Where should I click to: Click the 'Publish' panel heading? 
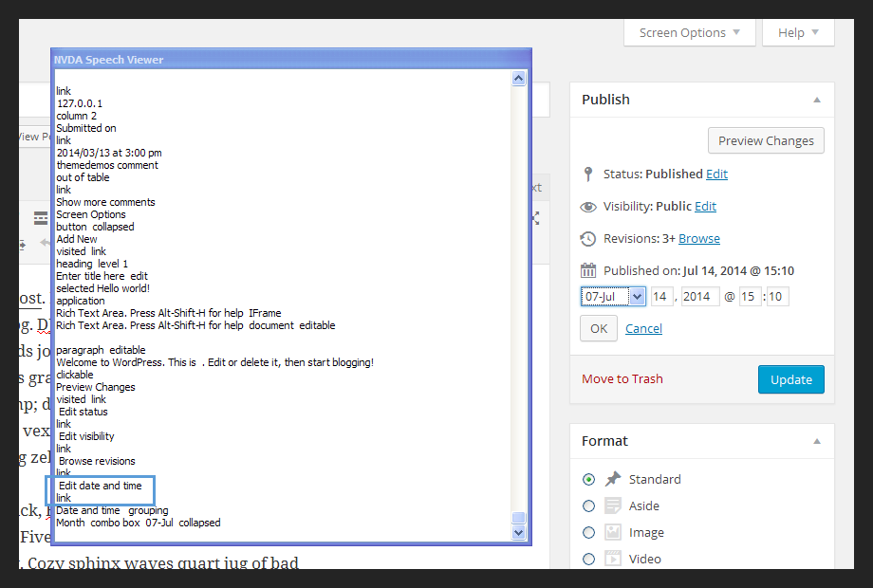click(x=605, y=100)
